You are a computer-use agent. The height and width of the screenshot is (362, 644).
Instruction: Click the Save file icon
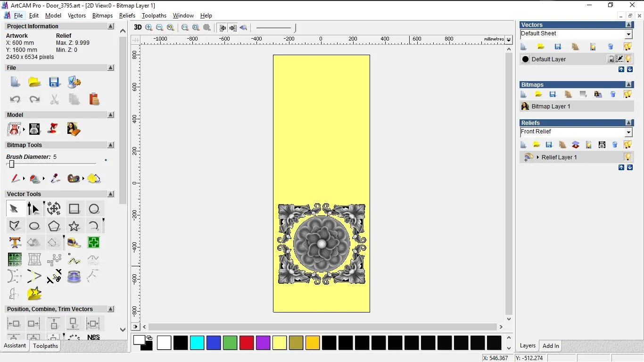54,82
